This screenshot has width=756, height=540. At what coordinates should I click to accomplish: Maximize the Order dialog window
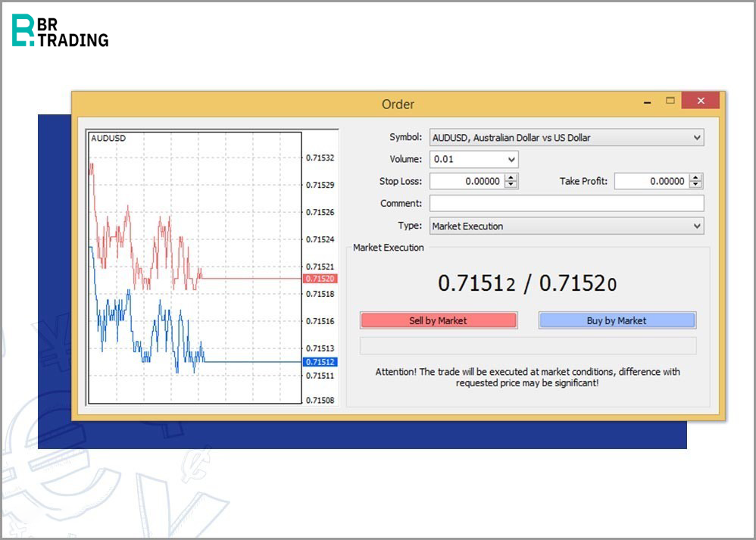tap(670, 101)
